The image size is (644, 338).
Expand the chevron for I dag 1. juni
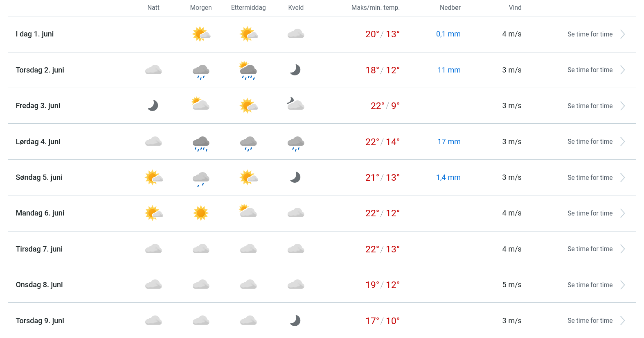coord(622,34)
